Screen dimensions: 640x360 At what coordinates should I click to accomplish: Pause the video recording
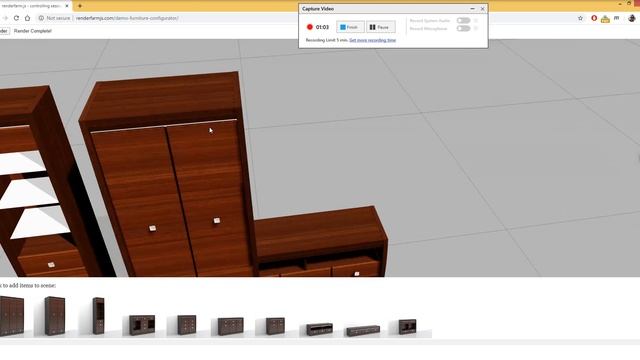[380, 27]
